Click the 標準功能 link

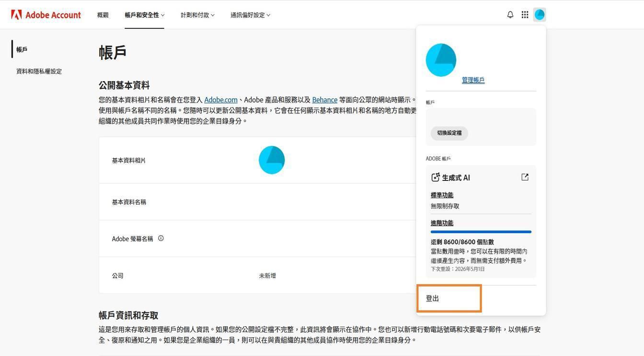pyautogui.click(x=442, y=195)
